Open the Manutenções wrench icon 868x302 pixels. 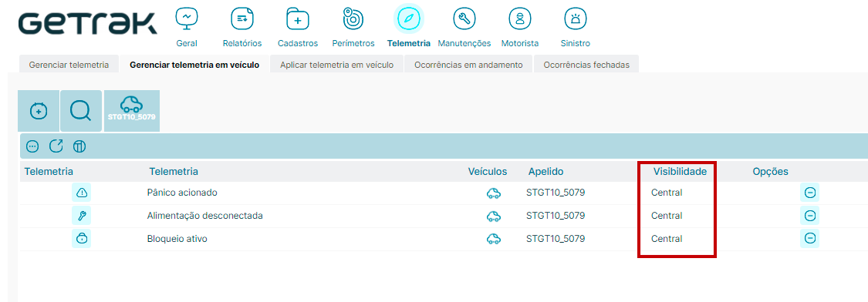[464, 18]
